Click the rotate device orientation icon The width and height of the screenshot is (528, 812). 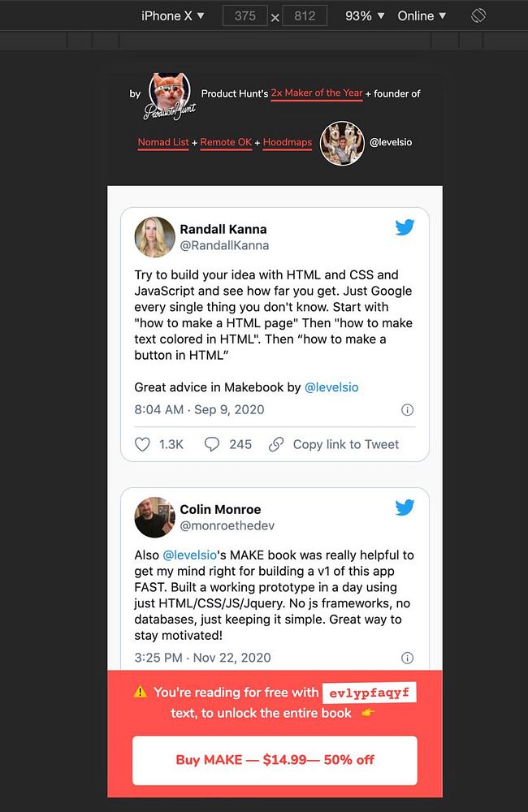click(x=478, y=15)
